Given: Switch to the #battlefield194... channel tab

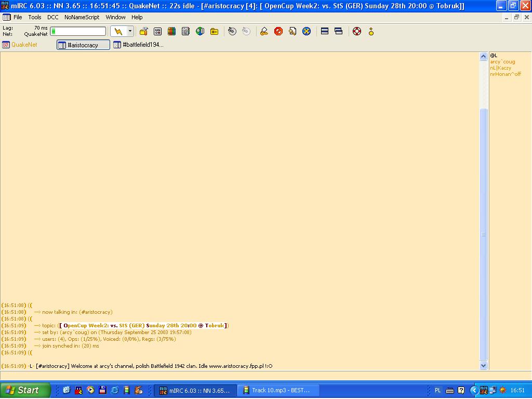Looking at the screenshot, I should click(x=138, y=45).
